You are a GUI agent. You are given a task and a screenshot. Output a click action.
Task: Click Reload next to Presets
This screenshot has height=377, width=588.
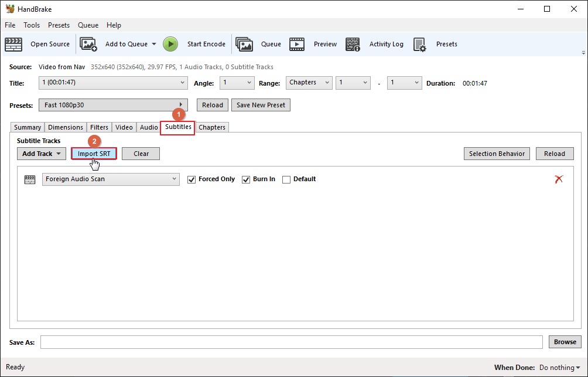tap(213, 105)
